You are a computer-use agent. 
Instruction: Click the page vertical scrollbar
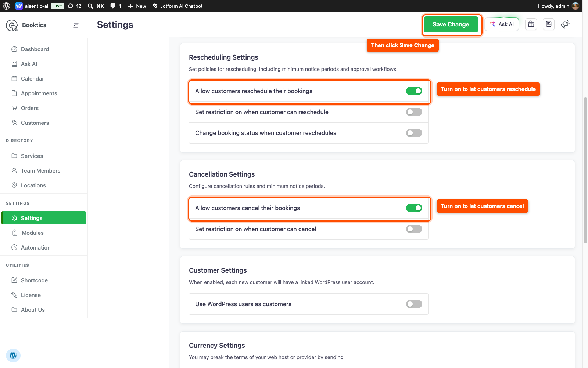[x=585, y=169]
